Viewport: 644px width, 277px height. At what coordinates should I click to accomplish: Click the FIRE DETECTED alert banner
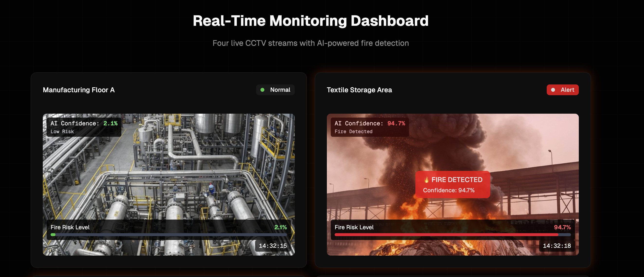(x=453, y=185)
